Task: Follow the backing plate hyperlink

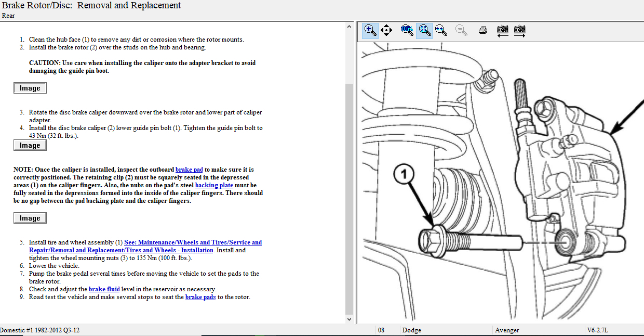Action: [213, 185]
